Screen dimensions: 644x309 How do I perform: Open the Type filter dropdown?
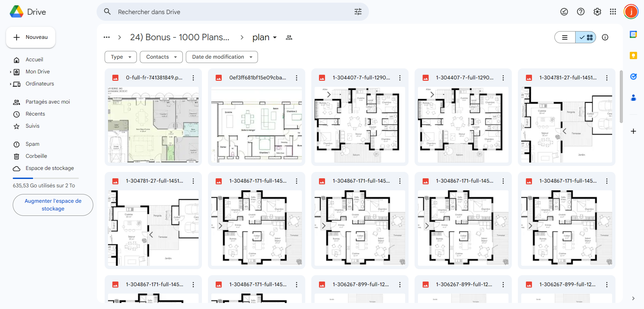(121, 57)
